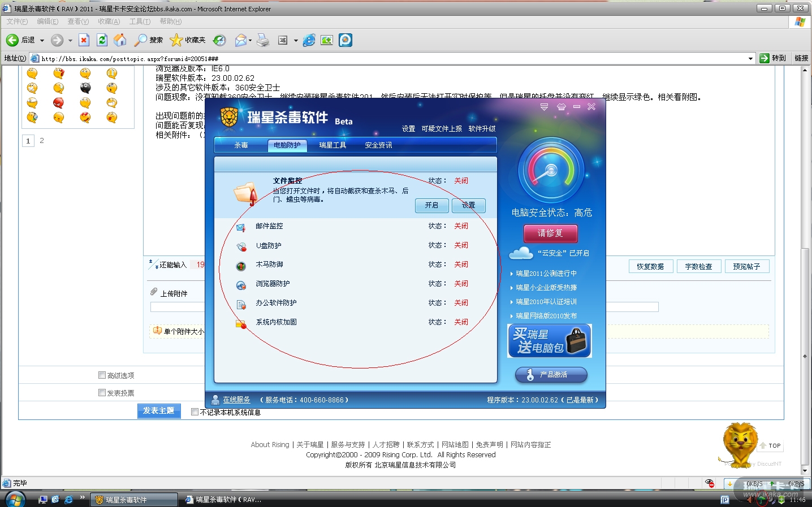Click the 买瑞星送电脑包 banner

click(x=550, y=341)
